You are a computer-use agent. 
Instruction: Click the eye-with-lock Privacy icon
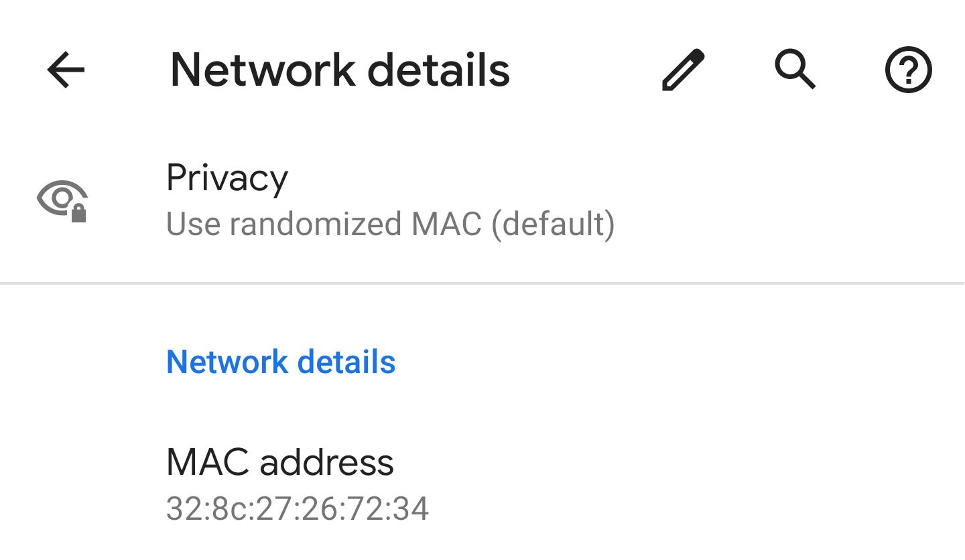pos(62,200)
